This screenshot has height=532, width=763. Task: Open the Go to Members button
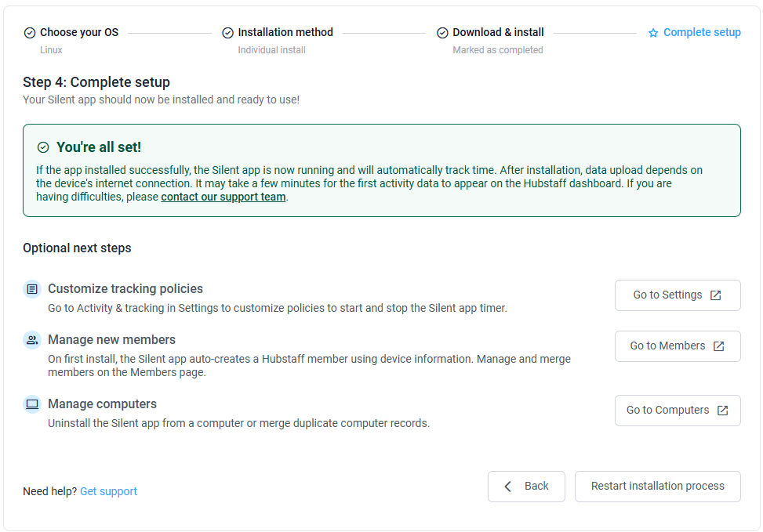coord(678,346)
